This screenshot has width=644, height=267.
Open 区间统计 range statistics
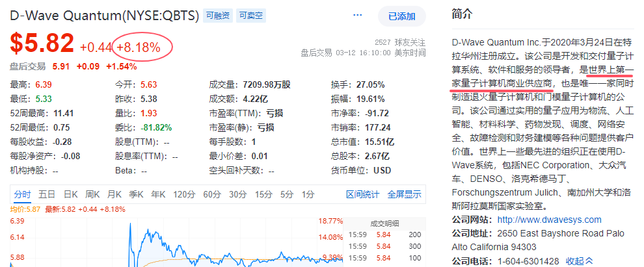(363, 194)
